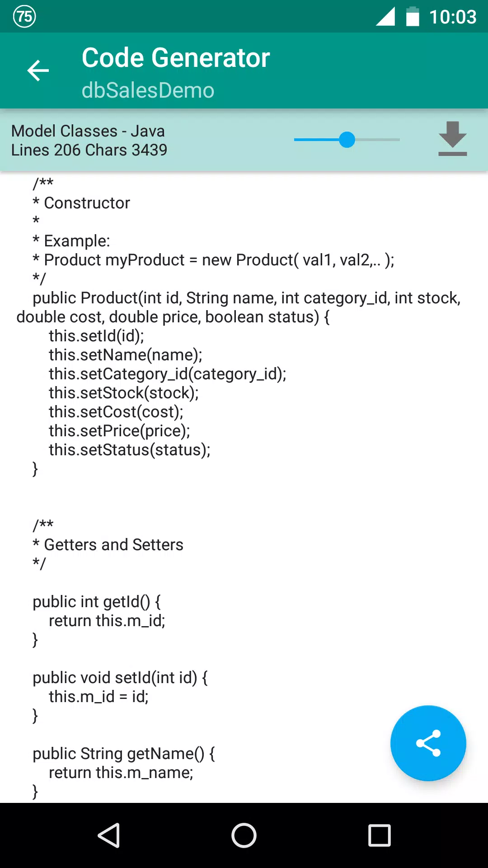Tap the back arrow in header
The height and width of the screenshot is (868, 488).
(38, 71)
